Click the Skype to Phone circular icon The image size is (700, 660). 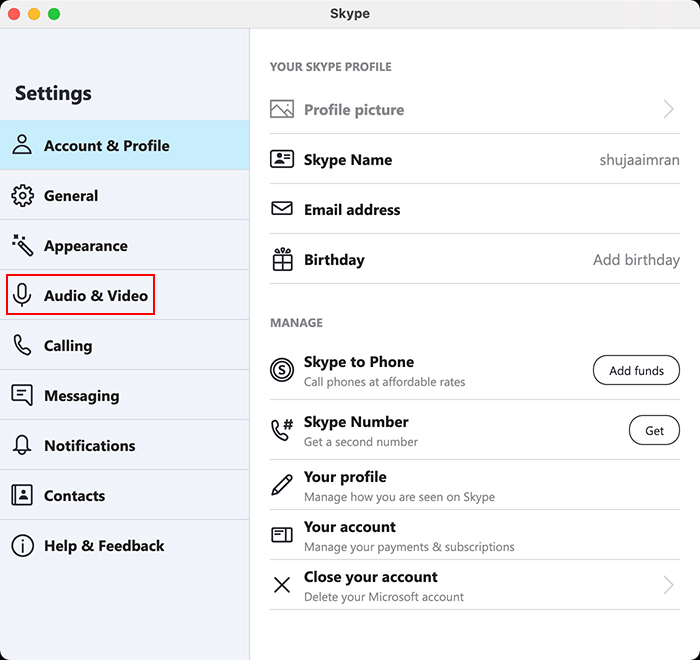(x=282, y=371)
